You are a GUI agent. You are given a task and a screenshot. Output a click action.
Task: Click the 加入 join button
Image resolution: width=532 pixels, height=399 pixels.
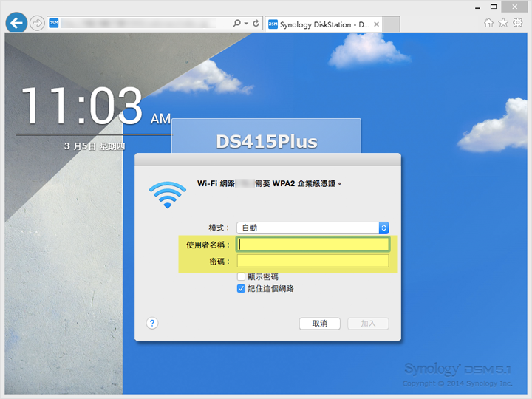(368, 324)
